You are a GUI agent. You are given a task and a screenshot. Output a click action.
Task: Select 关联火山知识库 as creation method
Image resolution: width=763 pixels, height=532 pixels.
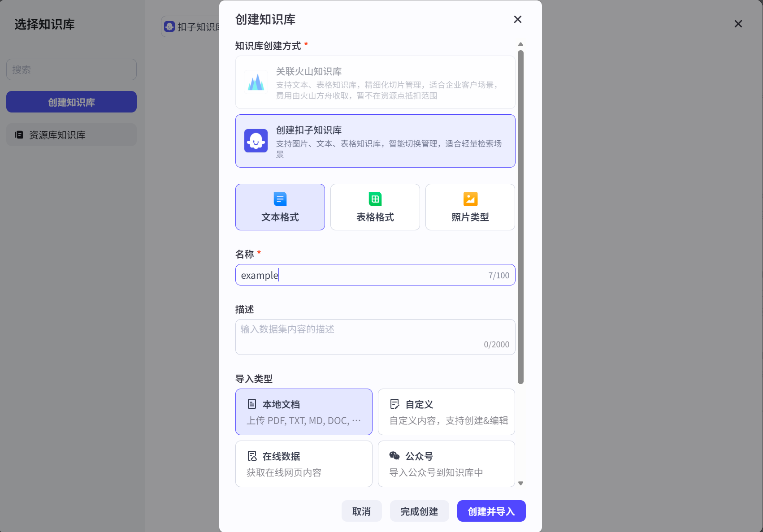coord(375,82)
